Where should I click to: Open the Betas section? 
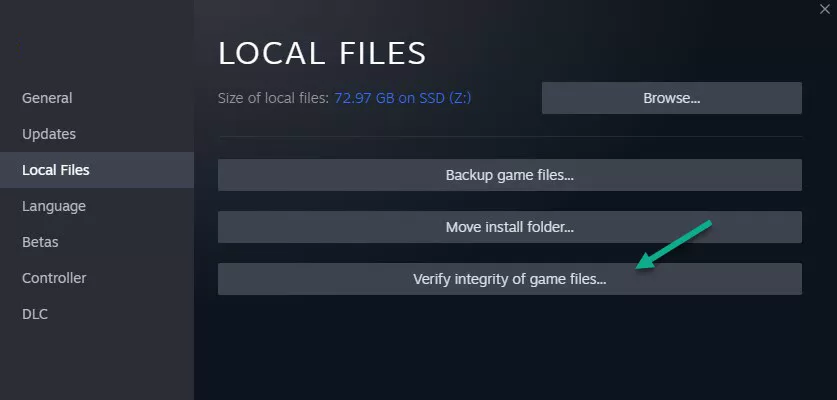pos(40,242)
